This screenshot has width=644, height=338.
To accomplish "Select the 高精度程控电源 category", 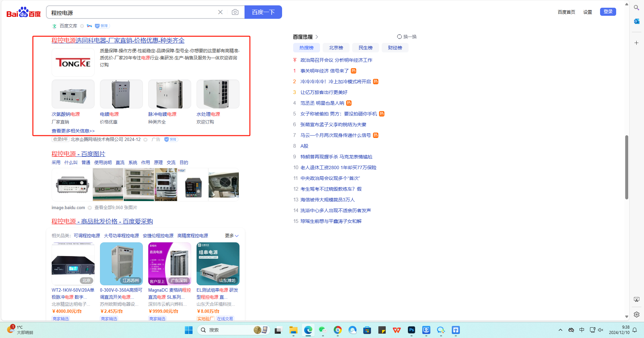I will point(193,236).
